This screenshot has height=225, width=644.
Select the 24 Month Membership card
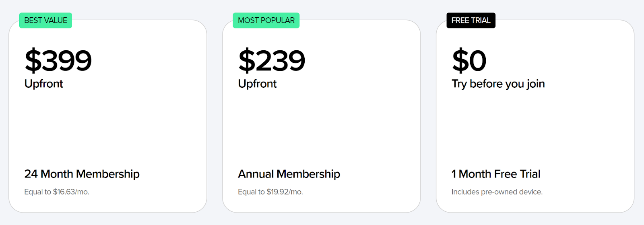click(108, 116)
